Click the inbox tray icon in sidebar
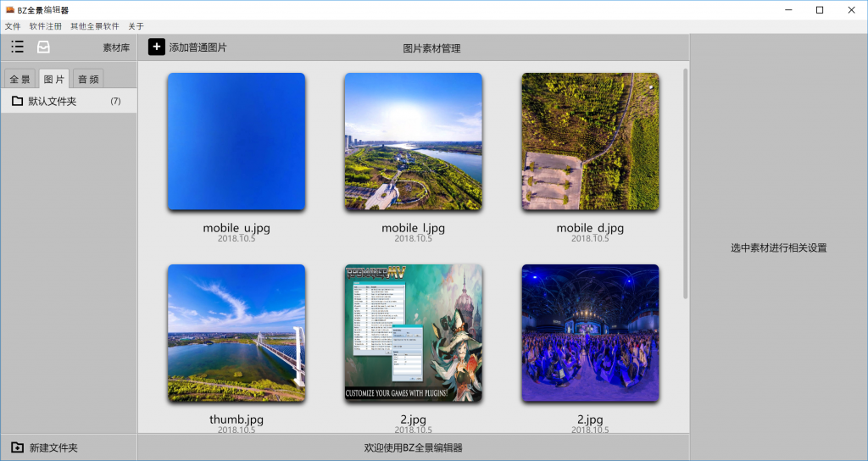The image size is (868, 461). pyautogui.click(x=43, y=47)
